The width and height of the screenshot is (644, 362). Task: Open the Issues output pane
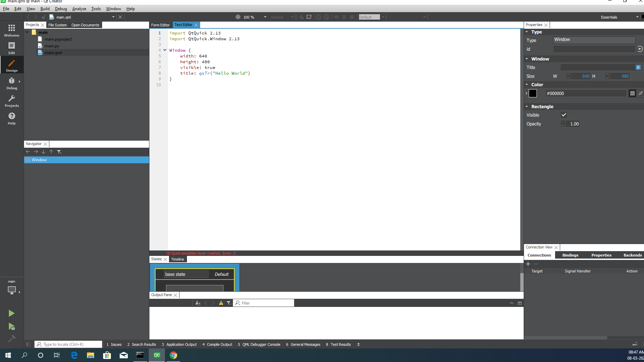click(114, 344)
